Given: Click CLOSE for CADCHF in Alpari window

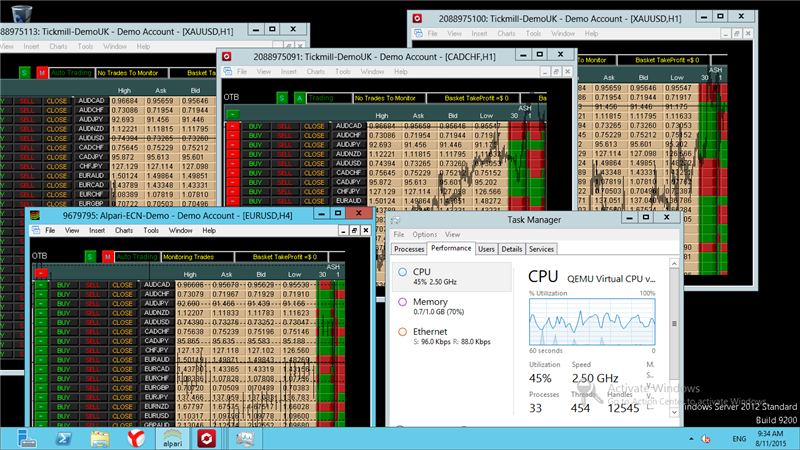Looking at the screenshot, I should [x=122, y=332].
